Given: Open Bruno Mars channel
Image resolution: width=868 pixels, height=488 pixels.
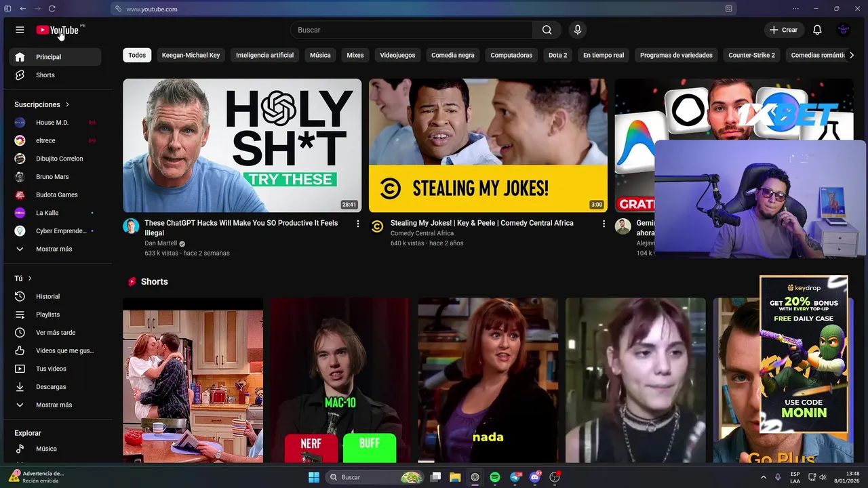Looking at the screenshot, I should point(56,177).
